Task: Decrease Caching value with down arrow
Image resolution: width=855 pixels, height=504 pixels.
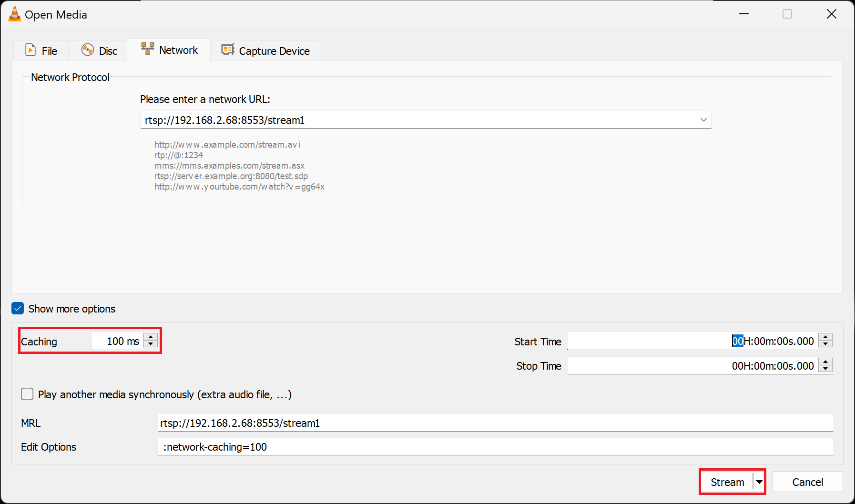Action: (151, 344)
